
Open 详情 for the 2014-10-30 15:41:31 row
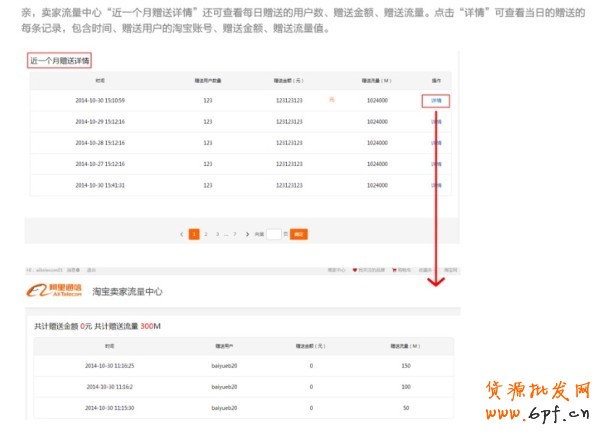[x=436, y=185]
